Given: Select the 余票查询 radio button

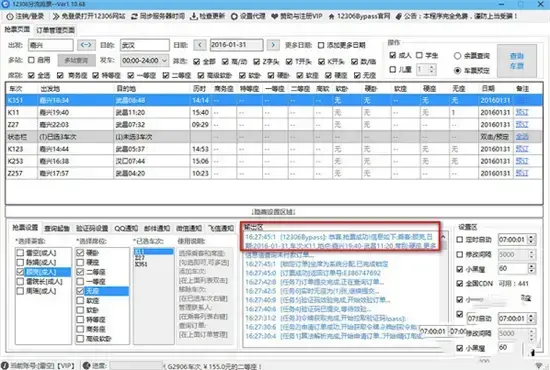Looking at the screenshot, I should pos(457,55).
